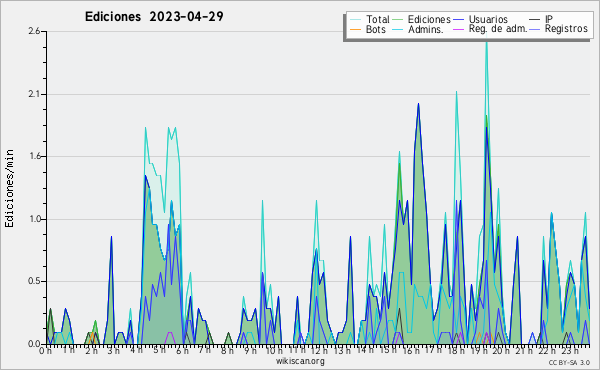Click the '14 h' x-axis label

click(365, 350)
